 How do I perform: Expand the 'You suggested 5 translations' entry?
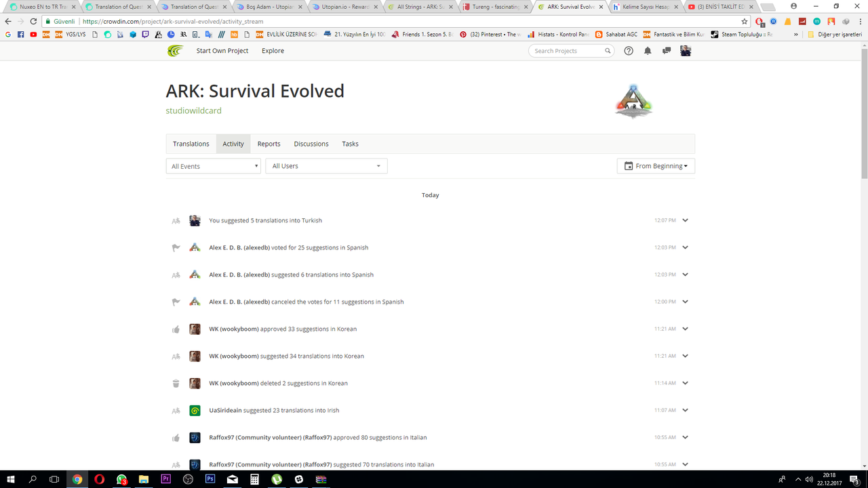[685, 220]
